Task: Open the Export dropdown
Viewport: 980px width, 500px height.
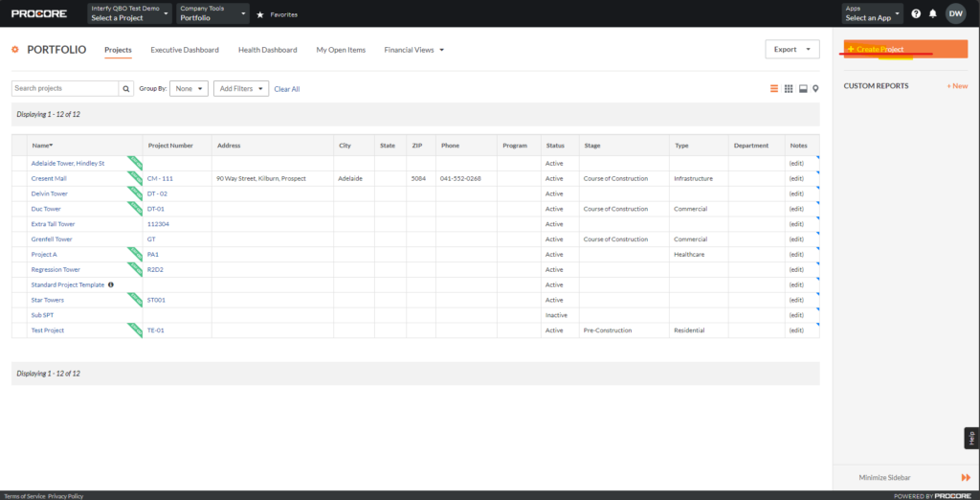Action: (791, 49)
